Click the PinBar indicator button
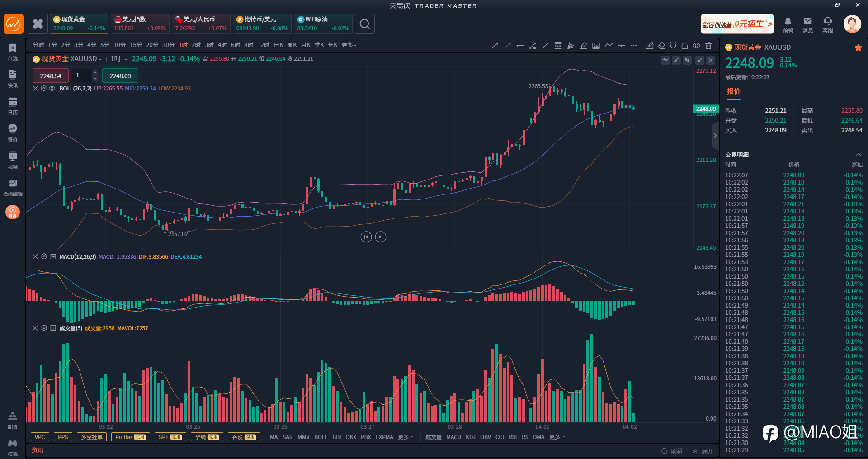 coord(130,437)
